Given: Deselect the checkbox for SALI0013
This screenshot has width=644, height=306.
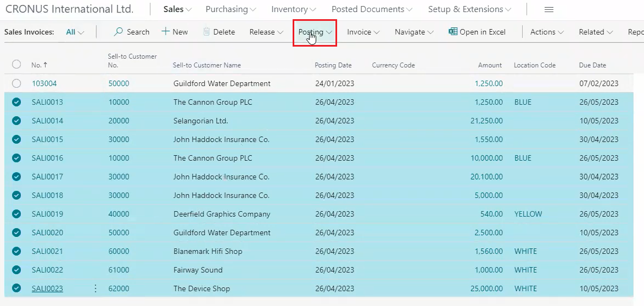Looking at the screenshot, I should tap(16, 102).
